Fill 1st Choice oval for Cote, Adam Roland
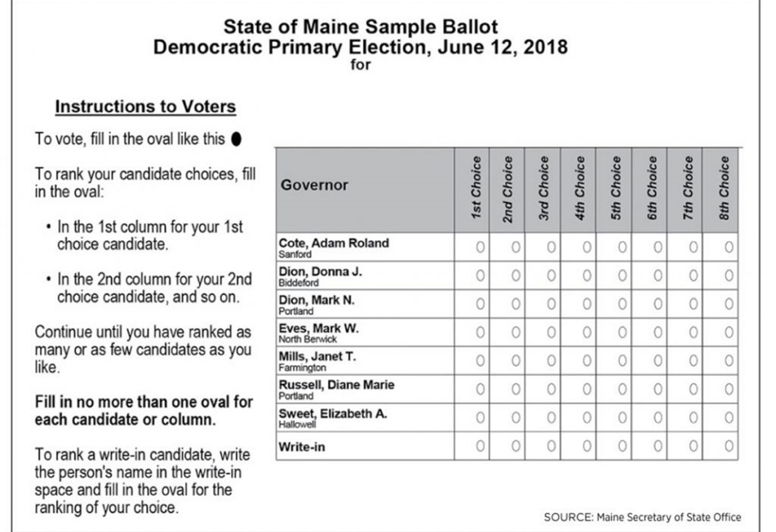This screenshot has width=776, height=532. pos(480,247)
